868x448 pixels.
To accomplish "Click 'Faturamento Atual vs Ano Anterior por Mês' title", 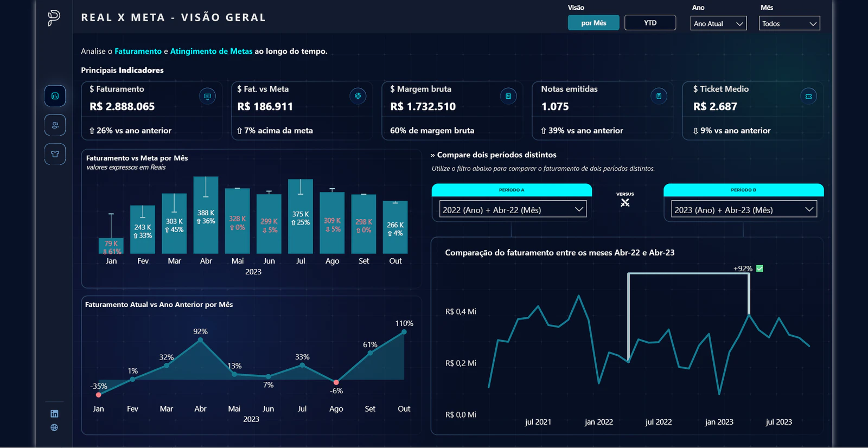I will click(x=159, y=304).
